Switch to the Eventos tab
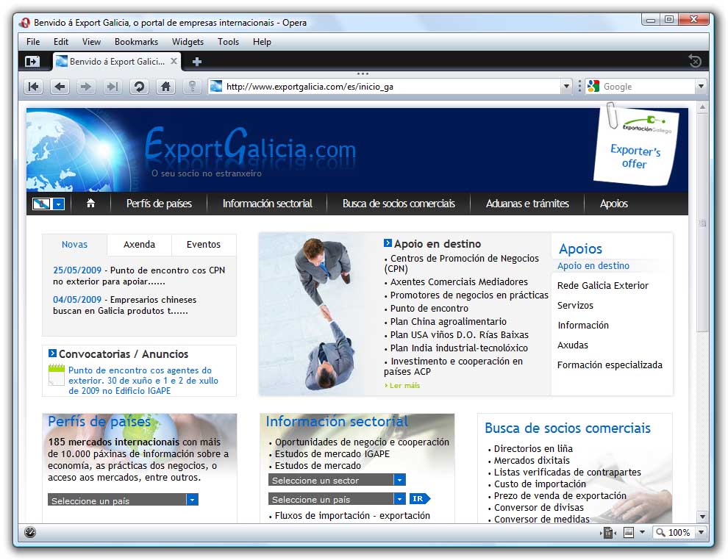 pyautogui.click(x=204, y=245)
